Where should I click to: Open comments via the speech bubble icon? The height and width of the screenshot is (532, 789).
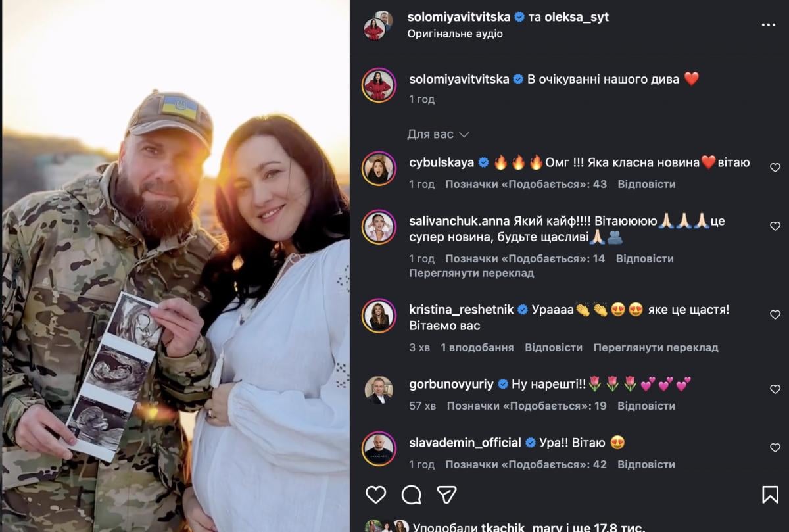point(412,495)
